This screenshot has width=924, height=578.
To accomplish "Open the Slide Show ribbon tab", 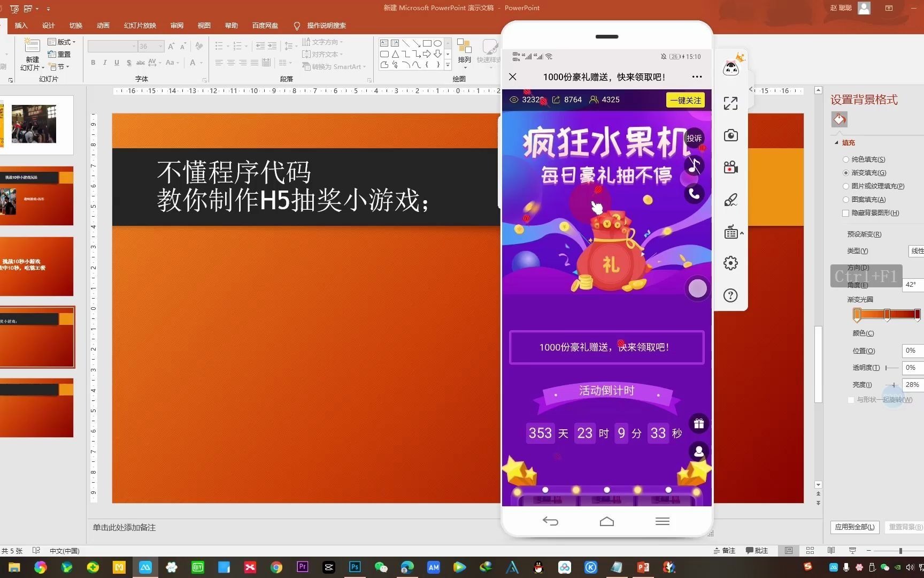I will click(x=140, y=25).
